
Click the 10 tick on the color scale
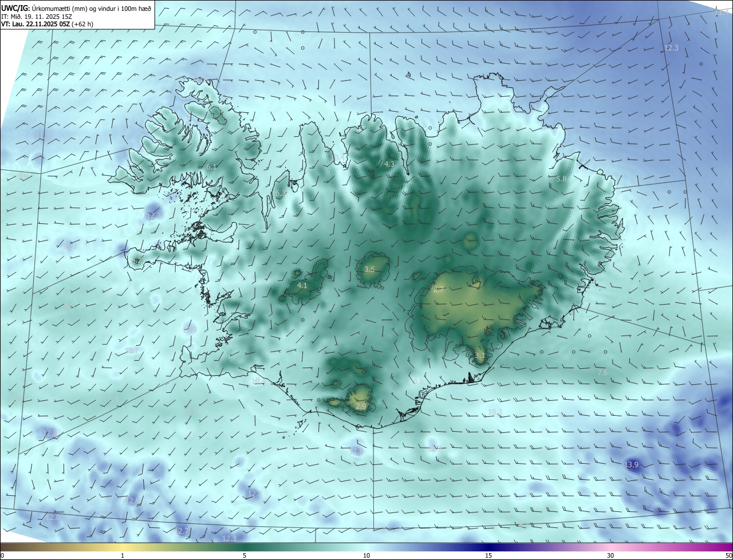(366, 555)
